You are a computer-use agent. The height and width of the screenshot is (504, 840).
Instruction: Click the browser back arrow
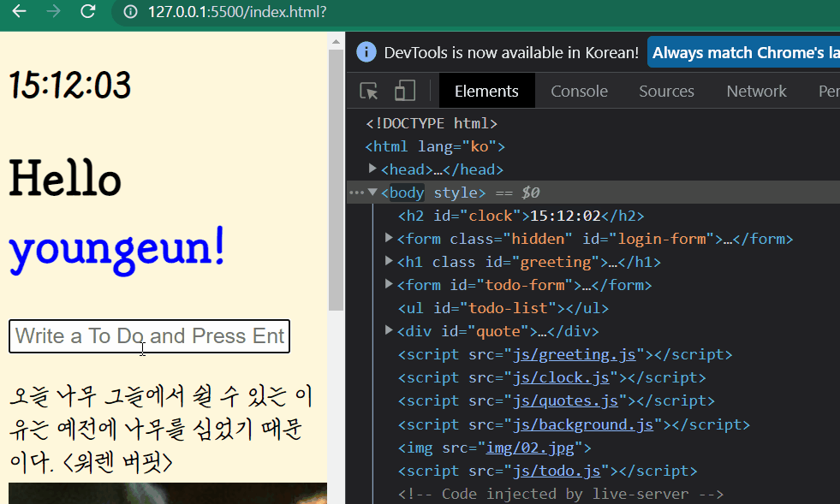(19, 12)
